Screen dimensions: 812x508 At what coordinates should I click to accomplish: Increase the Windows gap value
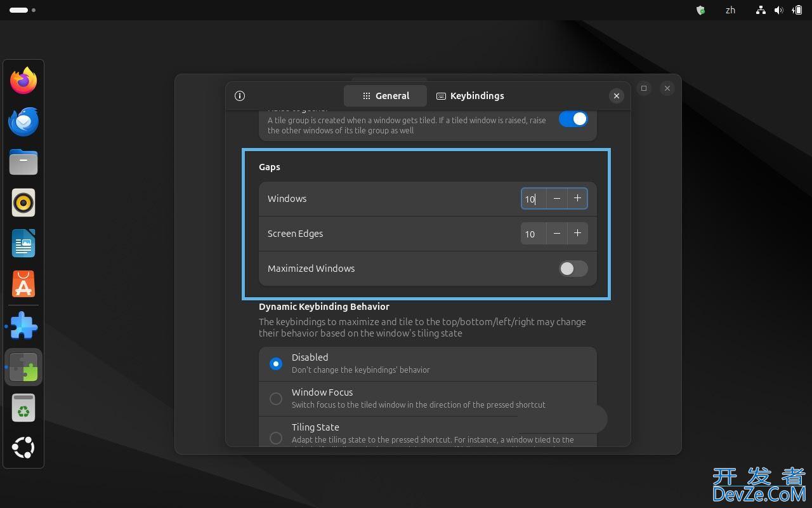pos(577,199)
